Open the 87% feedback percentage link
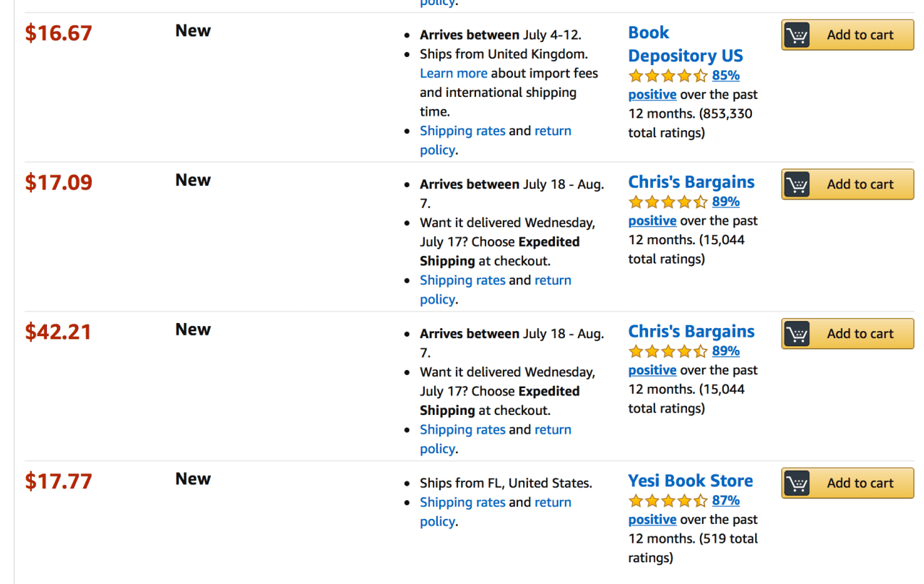This screenshot has width=924, height=584. [x=725, y=501]
